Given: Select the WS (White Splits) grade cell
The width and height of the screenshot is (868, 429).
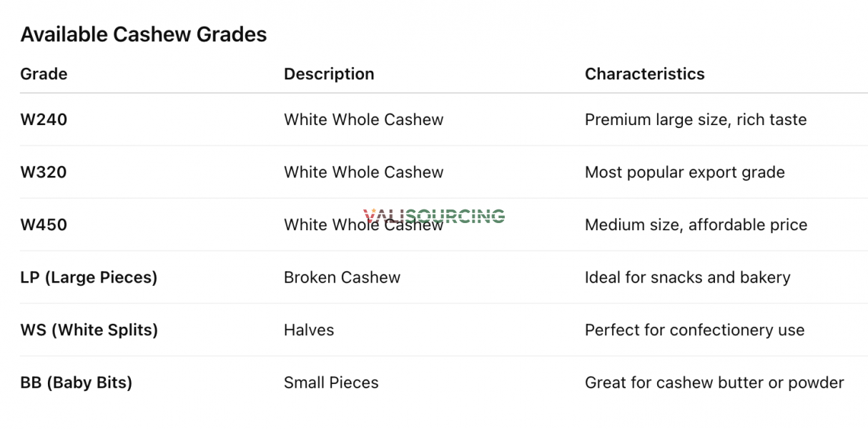Looking at the screenshot, I should (x=89, y=330).
